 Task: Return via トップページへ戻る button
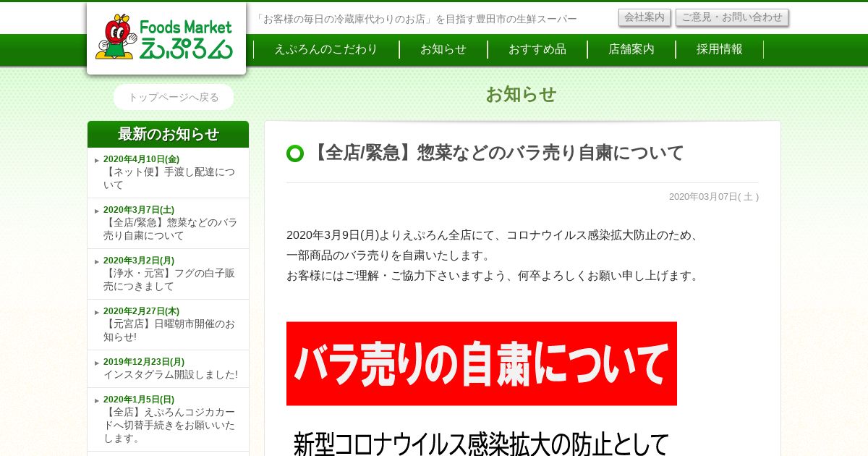(174, 97)
